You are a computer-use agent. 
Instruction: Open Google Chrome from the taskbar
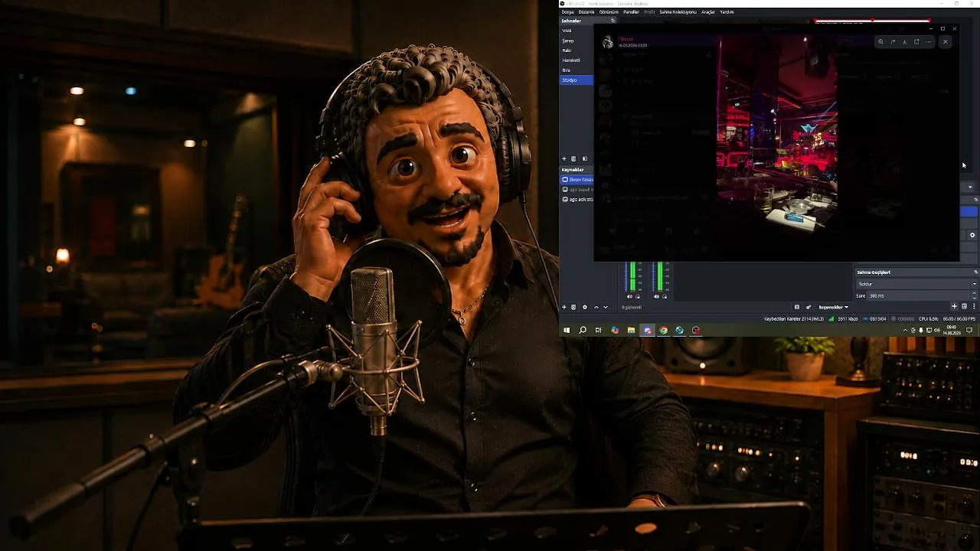664,331
